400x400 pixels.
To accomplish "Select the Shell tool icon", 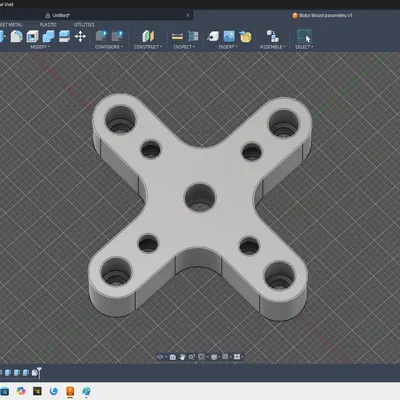I will point(32,36).
